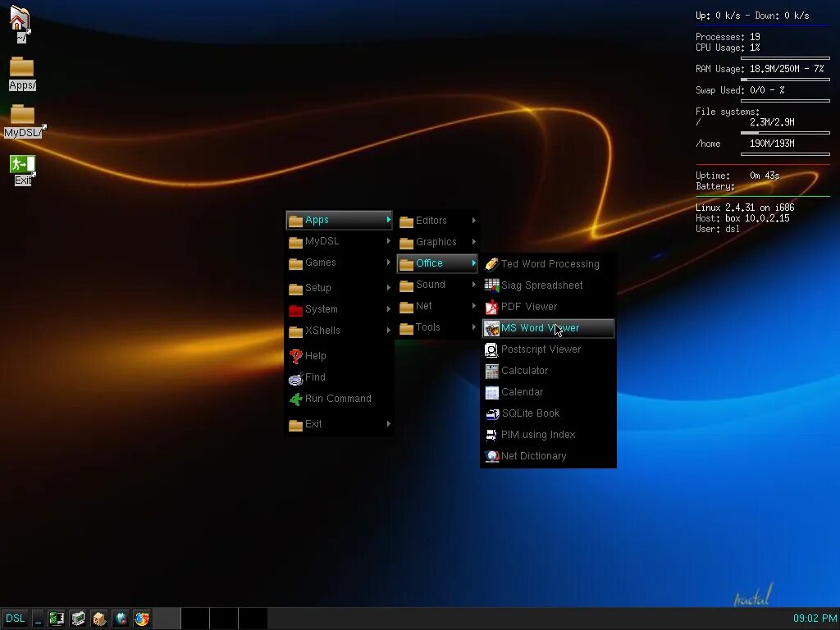Launch MS Word Viewer

coord(548,328)
